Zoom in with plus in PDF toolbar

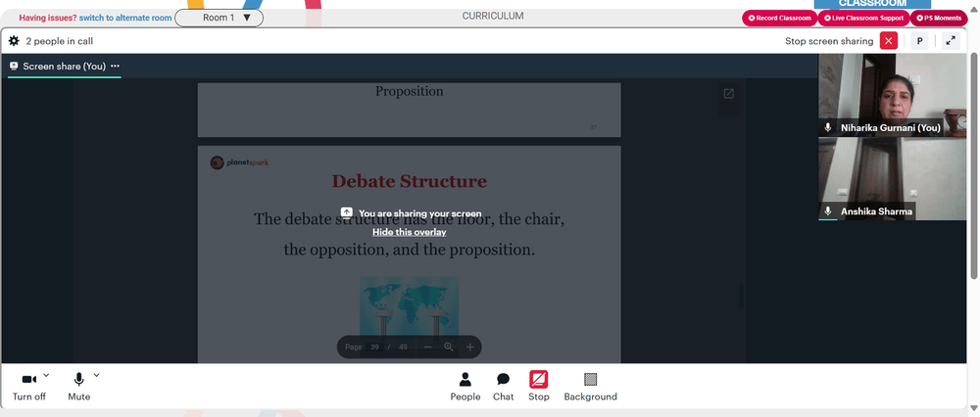click(x=470, y=347)
